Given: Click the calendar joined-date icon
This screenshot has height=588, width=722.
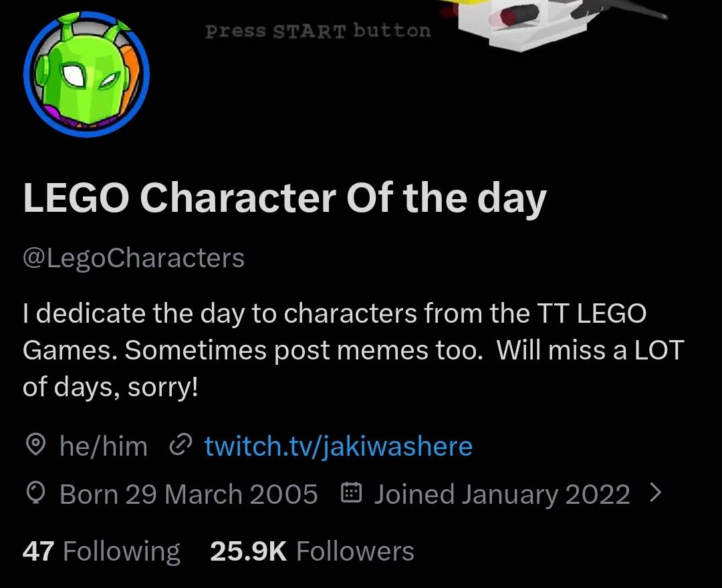Looking at the screenshot, I should coord(352,494).
